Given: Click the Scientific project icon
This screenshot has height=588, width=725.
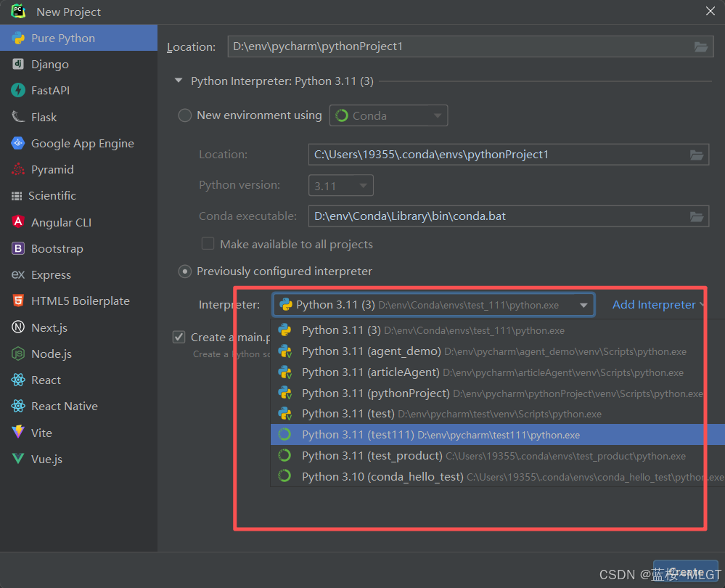Looking at the screenshot, I should click(17, 196).
